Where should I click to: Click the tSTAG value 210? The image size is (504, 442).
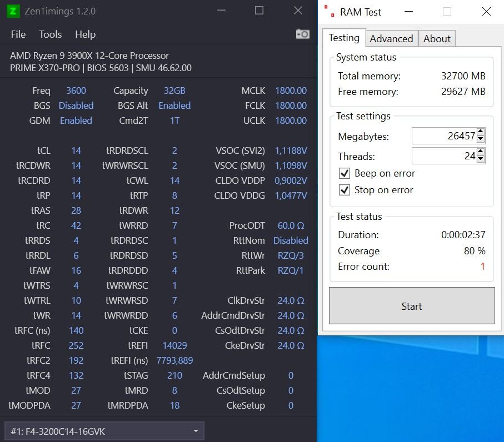tap(174, 375)
